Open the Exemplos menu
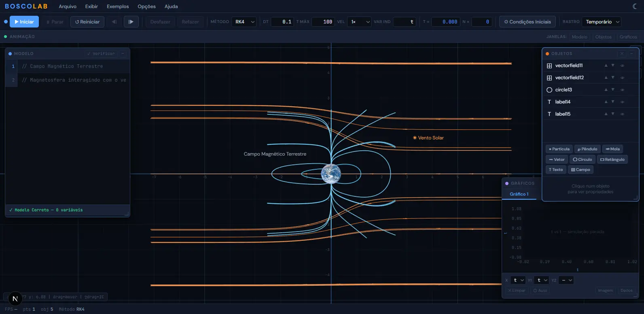Screen dimensions: 644x314 [x=118, y=6]
